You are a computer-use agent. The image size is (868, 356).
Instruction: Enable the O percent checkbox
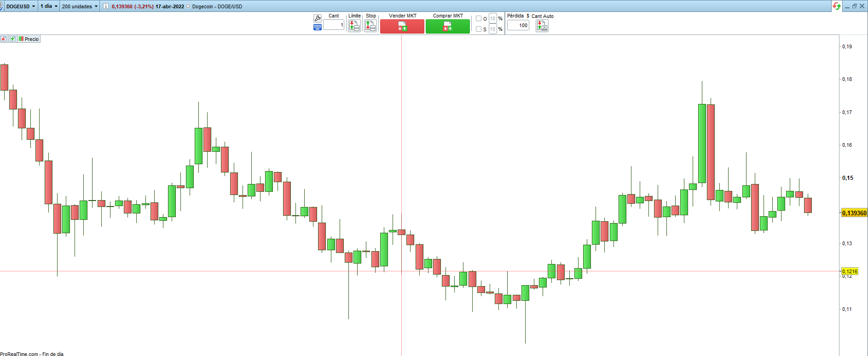(479, 19)
